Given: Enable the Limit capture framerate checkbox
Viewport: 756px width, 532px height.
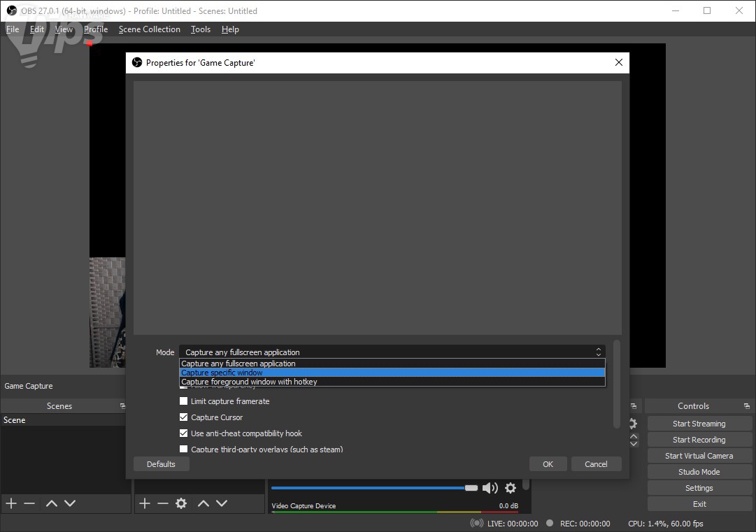Looking at the screenshot, I should (184, 401).
